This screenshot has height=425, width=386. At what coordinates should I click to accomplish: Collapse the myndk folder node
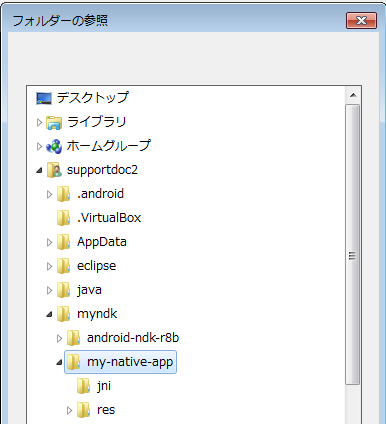49,315
